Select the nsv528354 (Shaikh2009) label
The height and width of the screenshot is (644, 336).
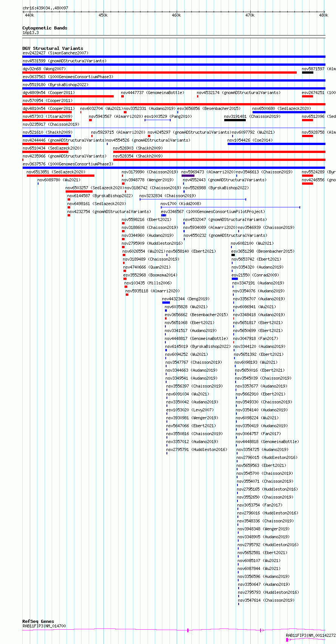click(x=138, y=156)
